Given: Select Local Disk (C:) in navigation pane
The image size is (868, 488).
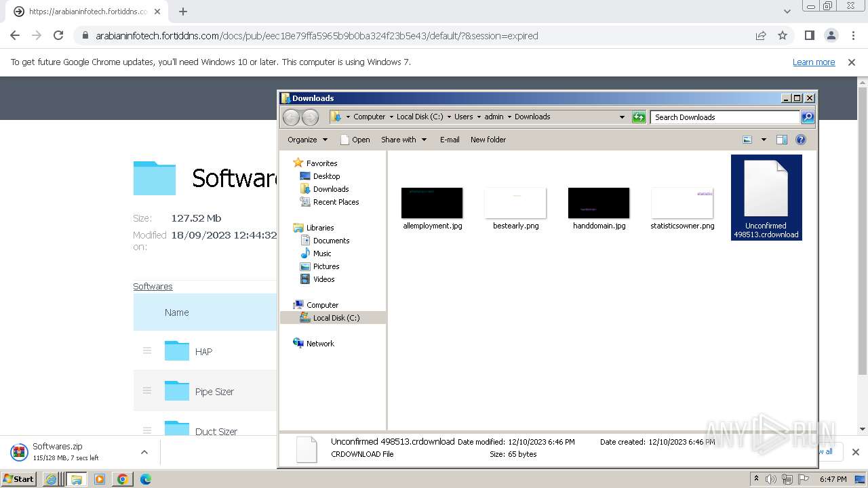Looking at the screenshot, I should 336,318.
